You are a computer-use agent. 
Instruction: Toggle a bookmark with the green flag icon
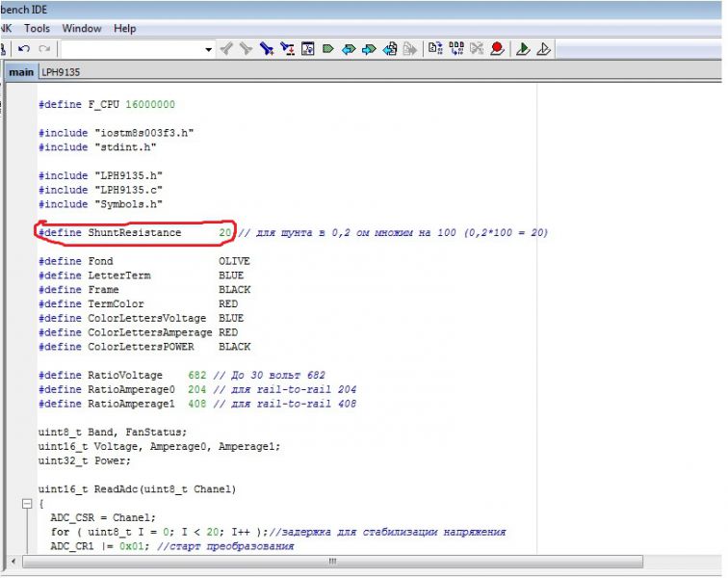[328, 48]
